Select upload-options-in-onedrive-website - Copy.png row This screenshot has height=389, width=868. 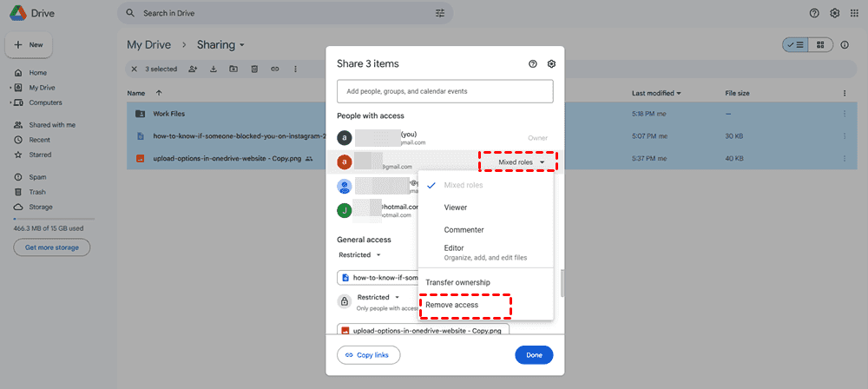click(x=490, y=159)
